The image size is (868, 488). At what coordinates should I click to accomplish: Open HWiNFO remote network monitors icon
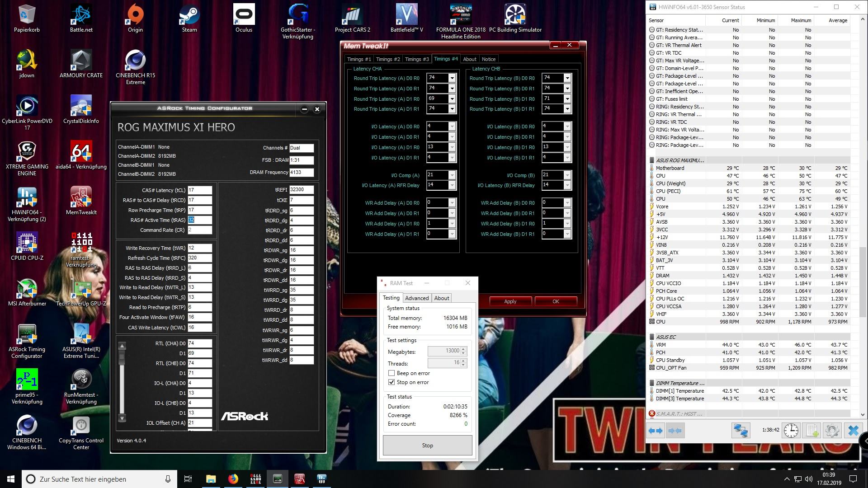point(741,431)
